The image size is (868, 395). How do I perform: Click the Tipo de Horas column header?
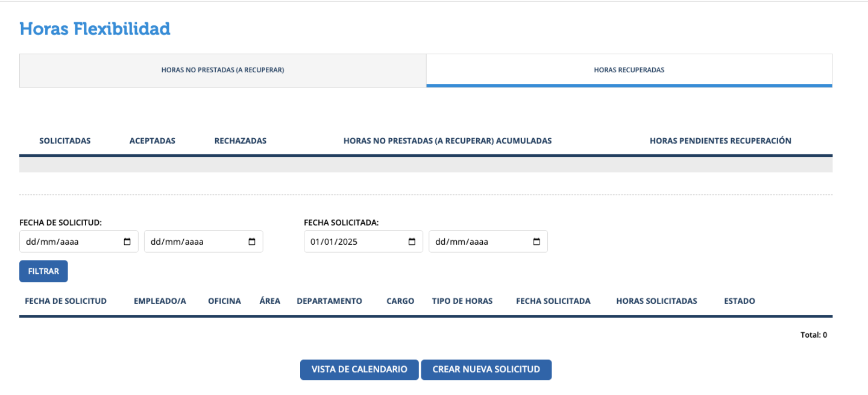pos(462,301)
